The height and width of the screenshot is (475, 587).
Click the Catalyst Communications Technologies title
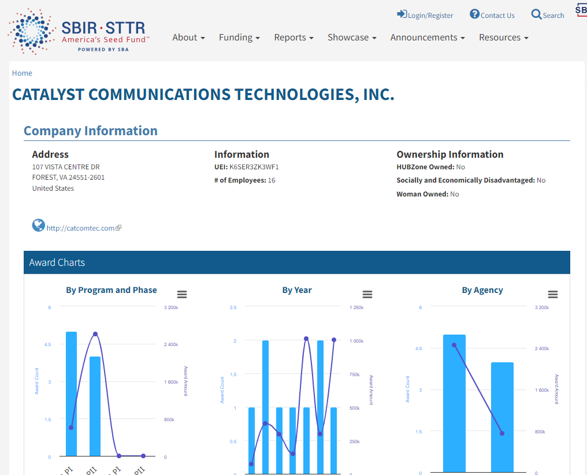[203, 94]
